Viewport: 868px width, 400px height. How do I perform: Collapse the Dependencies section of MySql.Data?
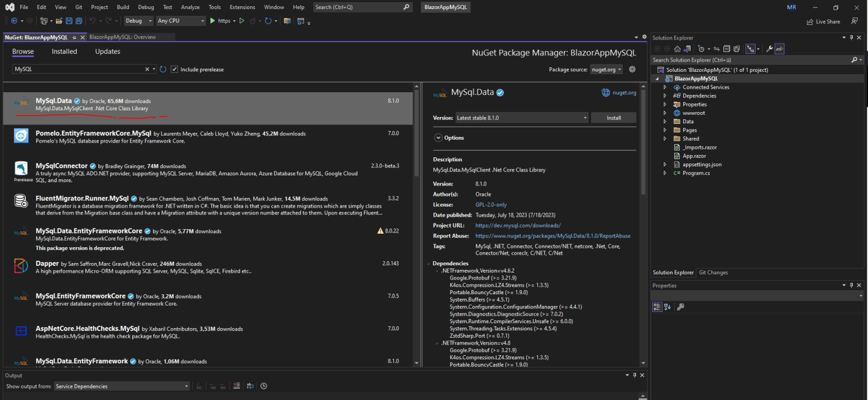coord(429,263)
